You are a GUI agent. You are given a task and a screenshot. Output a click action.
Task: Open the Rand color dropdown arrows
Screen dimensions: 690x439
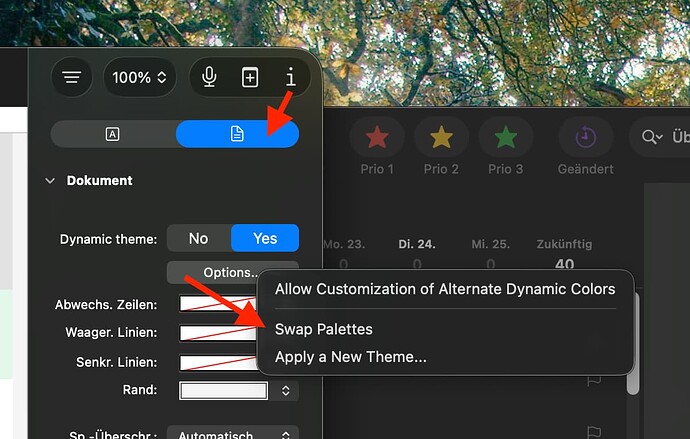click(285, 391)
